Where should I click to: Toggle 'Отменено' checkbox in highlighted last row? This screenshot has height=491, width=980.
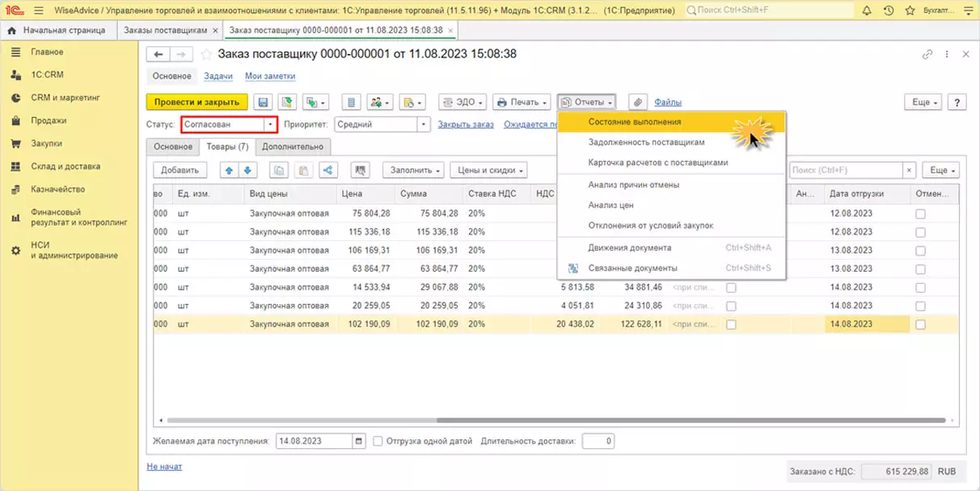[920, 324]
